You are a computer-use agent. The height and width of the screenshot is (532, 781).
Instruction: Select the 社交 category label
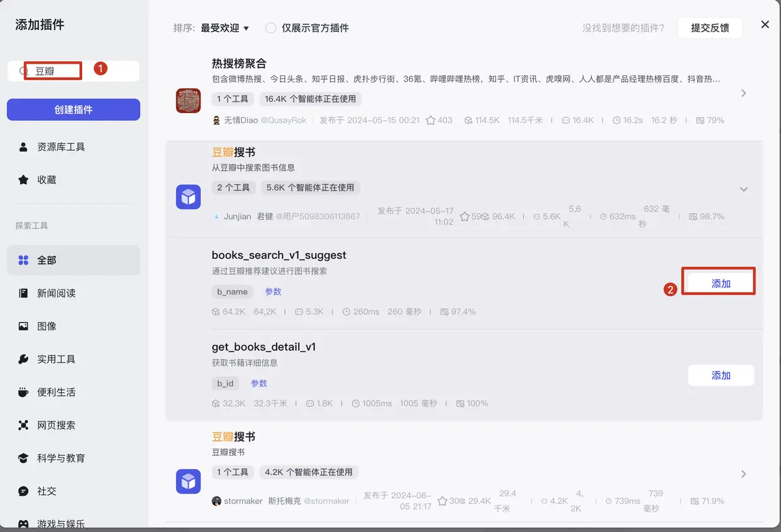47,491
